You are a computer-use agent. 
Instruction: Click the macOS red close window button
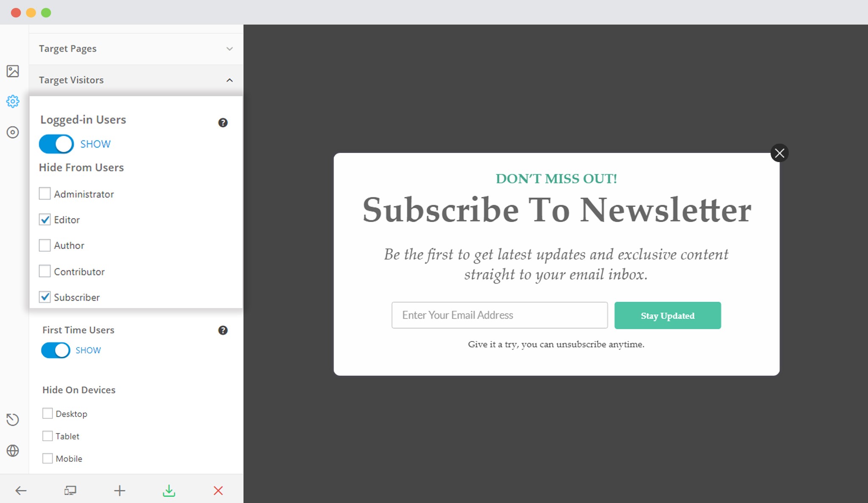16,13
